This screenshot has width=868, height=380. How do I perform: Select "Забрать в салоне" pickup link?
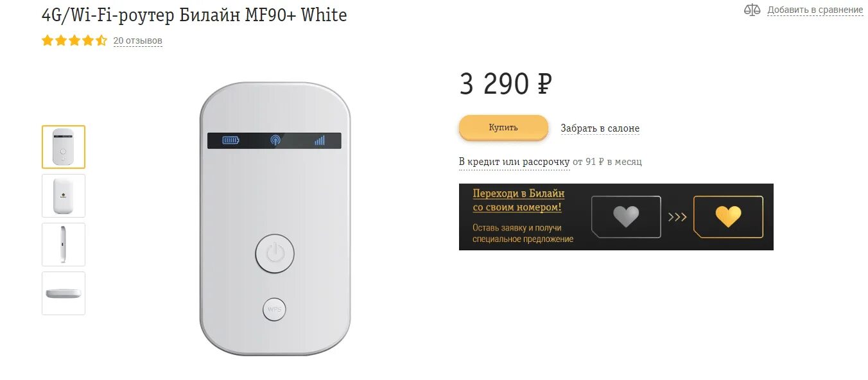click(x=600, y=128)
